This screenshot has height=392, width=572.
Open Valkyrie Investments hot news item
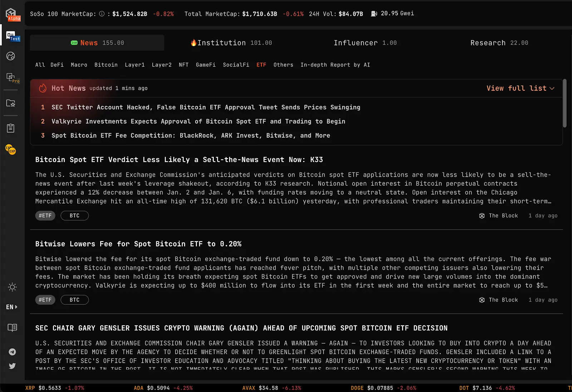tap(198, 122)
